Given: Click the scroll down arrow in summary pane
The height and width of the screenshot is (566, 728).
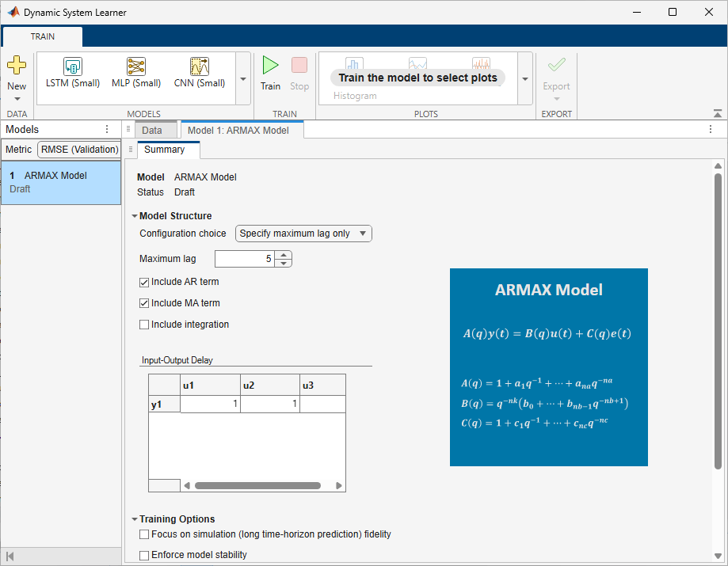Looking at the screenshot, I should click(x=718, y=556).
